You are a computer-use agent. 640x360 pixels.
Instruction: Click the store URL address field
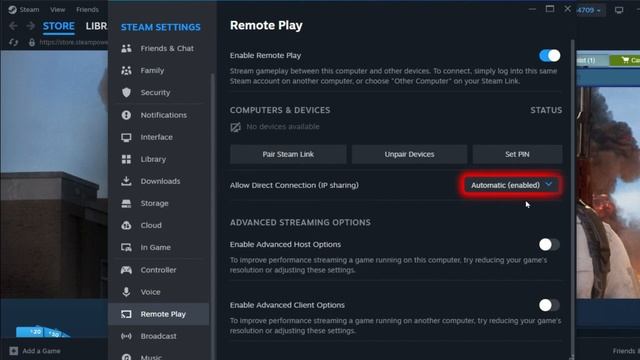73,42
